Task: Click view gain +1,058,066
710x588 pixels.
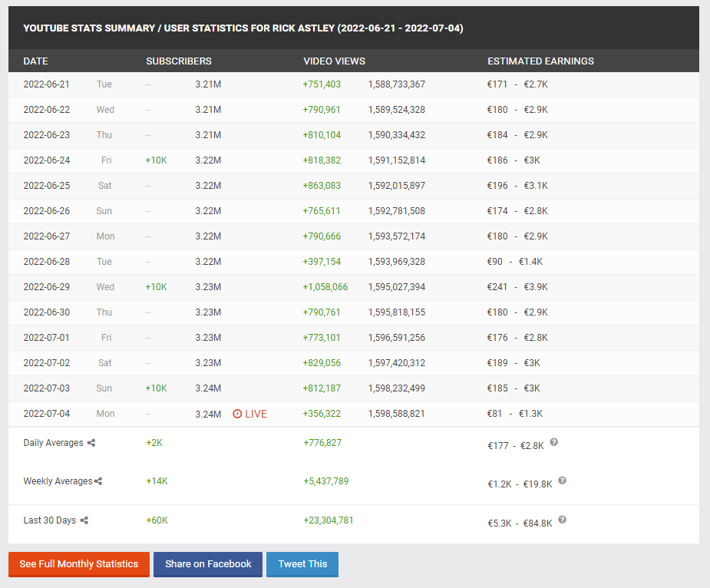Action: (x=325, y=287)
